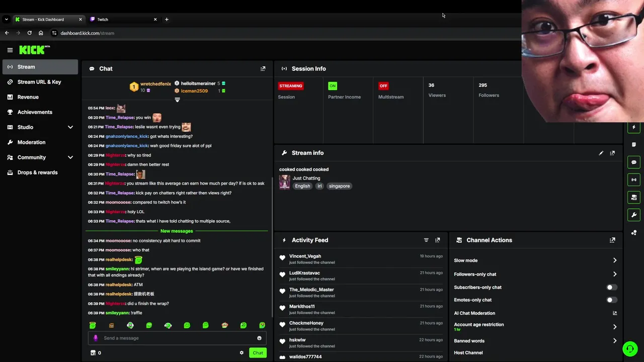Select Stream in sidebar
The width and height of the screenshot is (644, 362).
point(40,67)
